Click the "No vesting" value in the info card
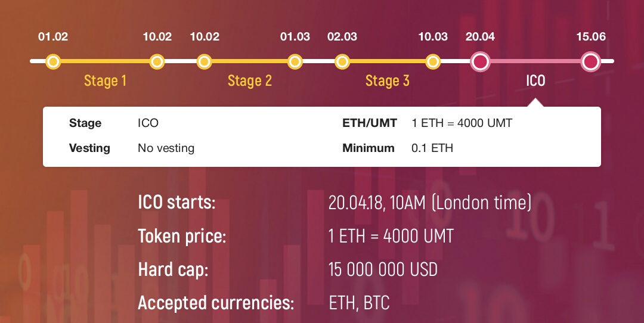 coord(166,148)
